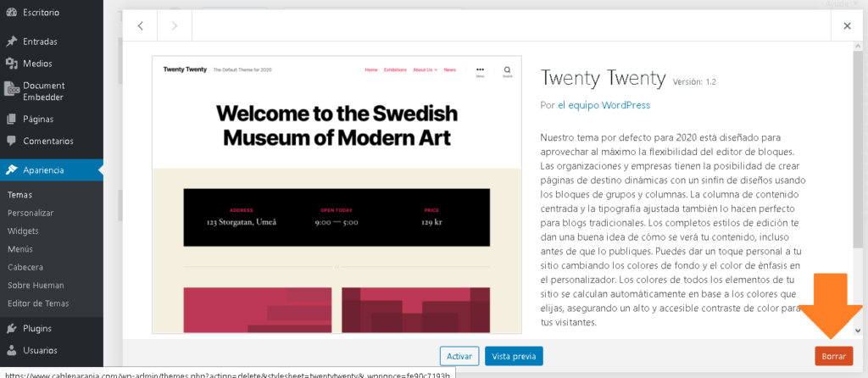The image size is (868, 378).
Task: Select Temas submenu entry
Action: click(x=20, y=195)
